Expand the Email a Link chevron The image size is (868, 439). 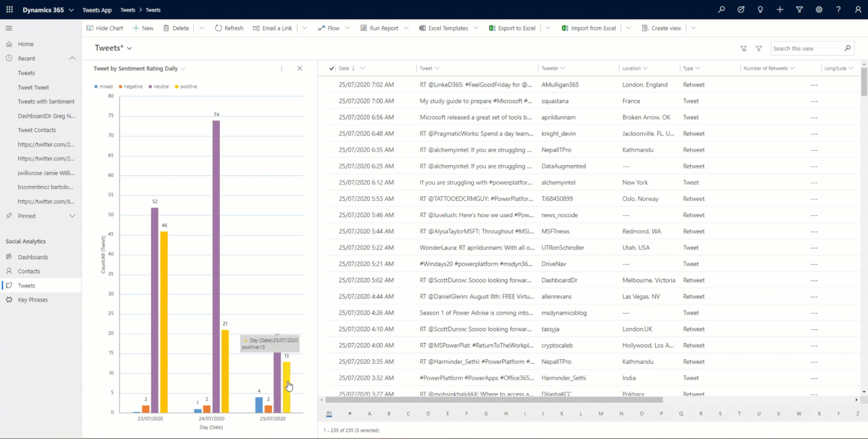tap(304, 28)
